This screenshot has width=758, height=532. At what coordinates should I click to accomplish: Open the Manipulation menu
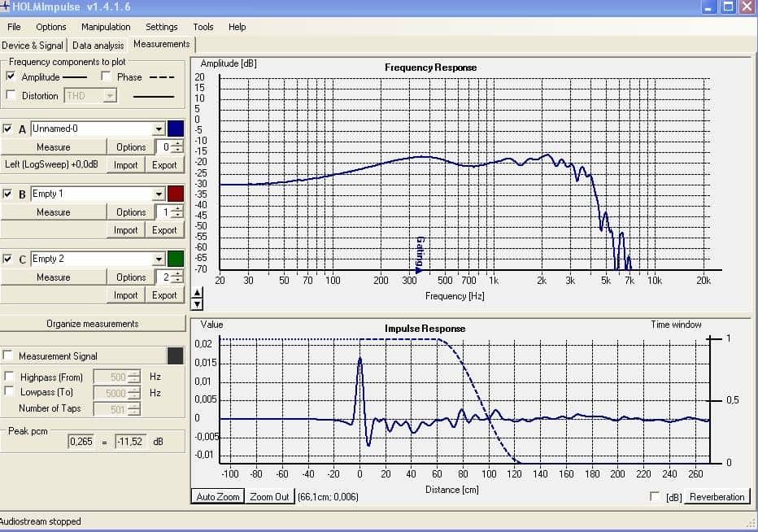pyautogui.click(x=106, y=27)
